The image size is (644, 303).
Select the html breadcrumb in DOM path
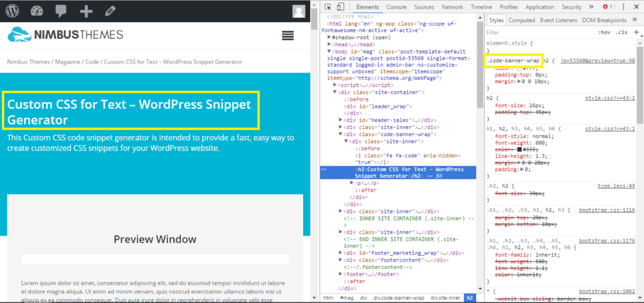click(328, 298)
